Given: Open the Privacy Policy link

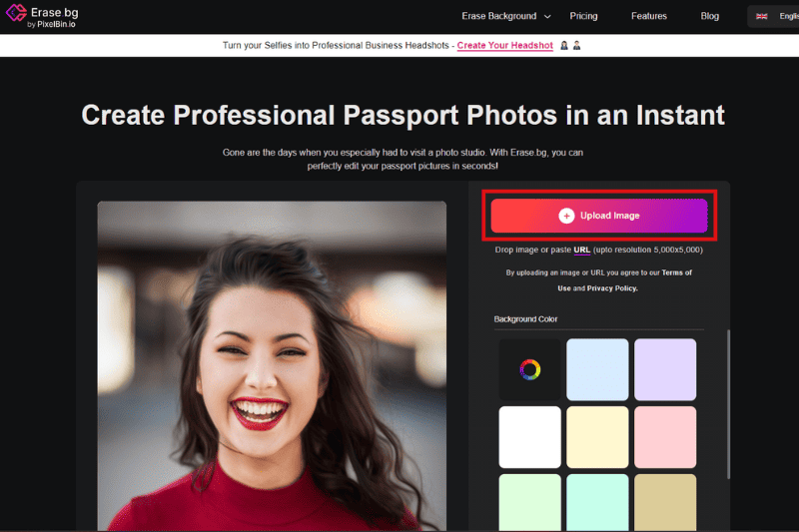Looking at the screenshot, I should pos(611,288).
